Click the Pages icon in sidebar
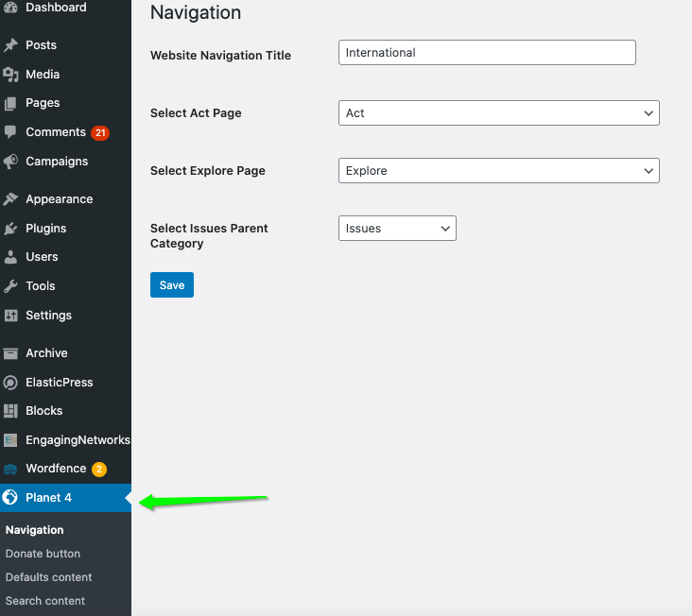The image size is (692, 616). click(10, 103)
